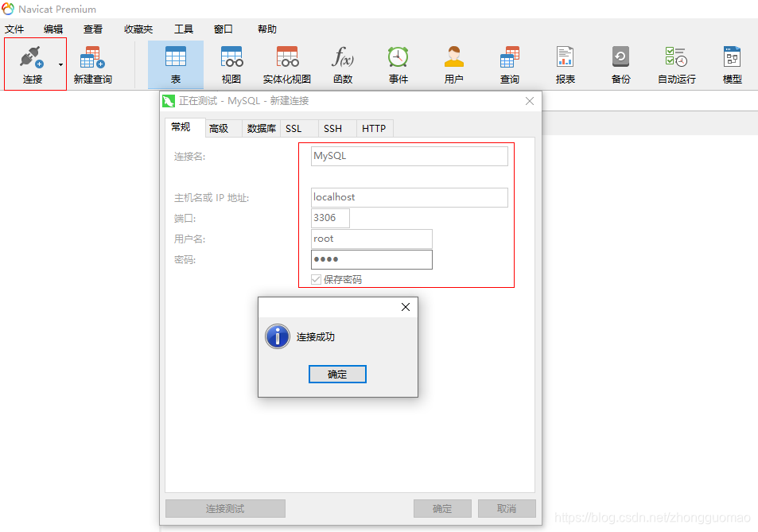Switch to the Databases (数据库) tab
The width and height of the screenshot is (758, 532).
pos(261,129)
